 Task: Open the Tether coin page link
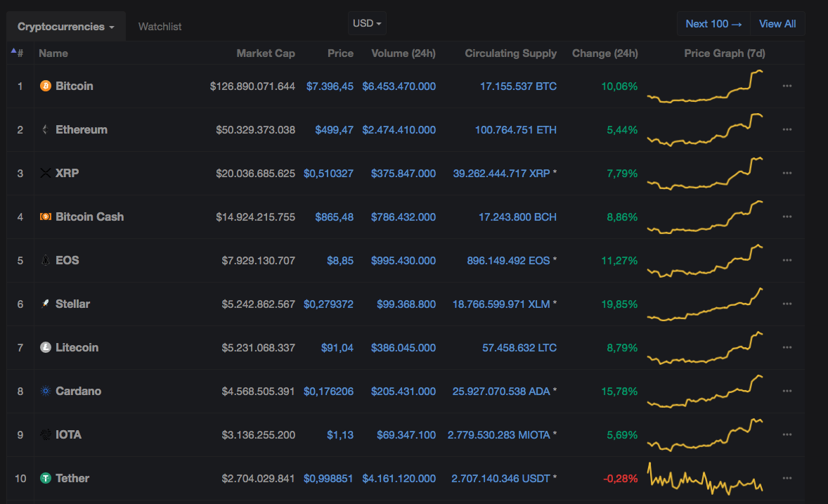(x=72, y=478)
